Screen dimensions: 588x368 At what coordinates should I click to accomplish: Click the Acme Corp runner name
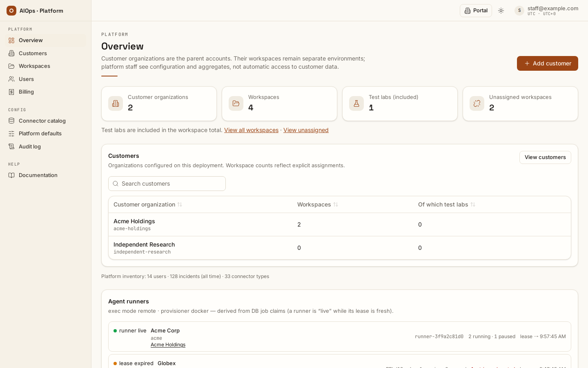pos(165,330)
